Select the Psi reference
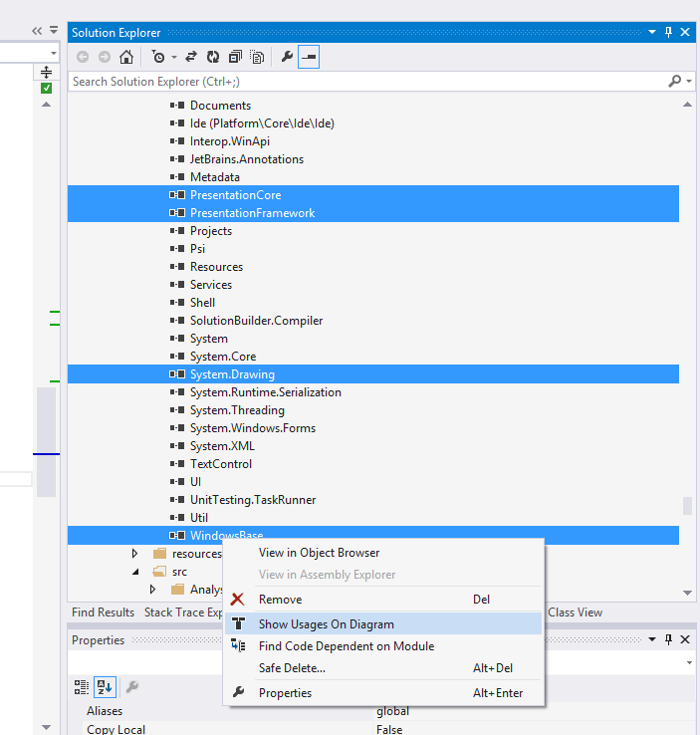This screenshot has height=735, width=700. tap(197, 249)
